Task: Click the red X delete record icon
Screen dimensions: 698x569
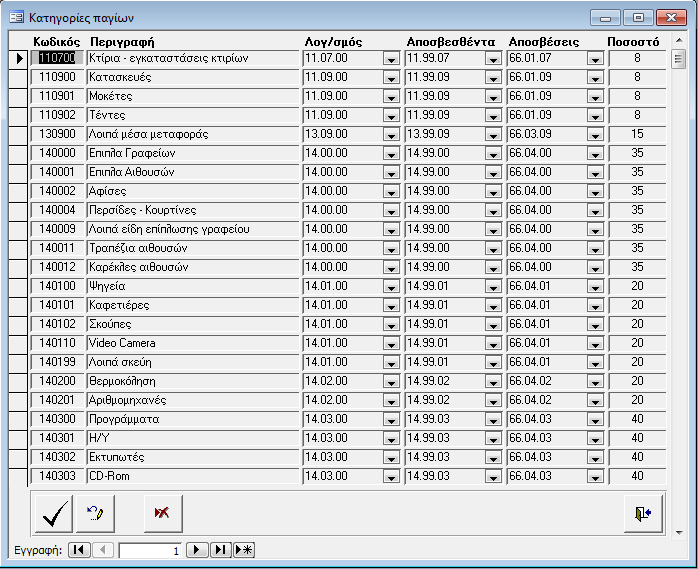Action: (162, 512)
